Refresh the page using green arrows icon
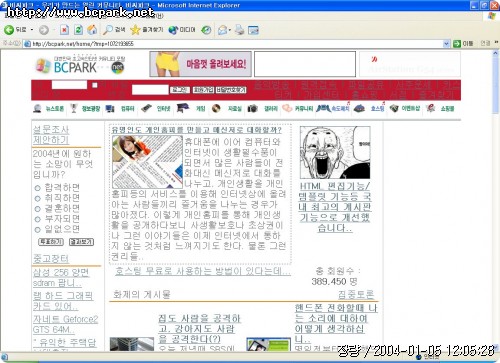Viewport: 500px width, 363px height. (78, 30)
